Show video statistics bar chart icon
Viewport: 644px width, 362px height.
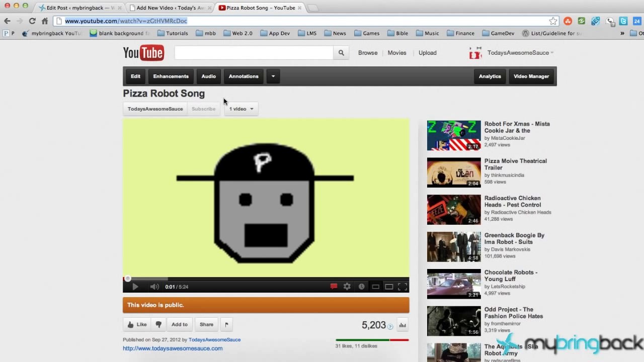pyautogui.click(x=403, y=325)
